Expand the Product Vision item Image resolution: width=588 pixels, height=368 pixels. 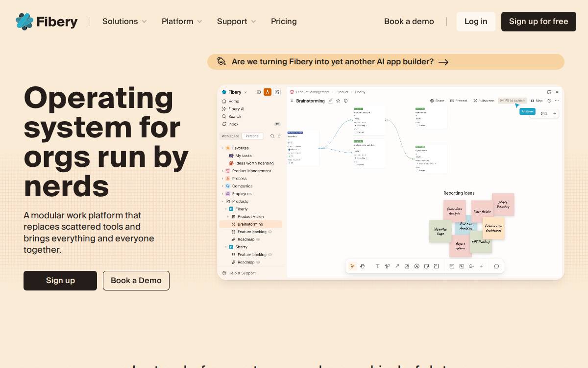228,216
